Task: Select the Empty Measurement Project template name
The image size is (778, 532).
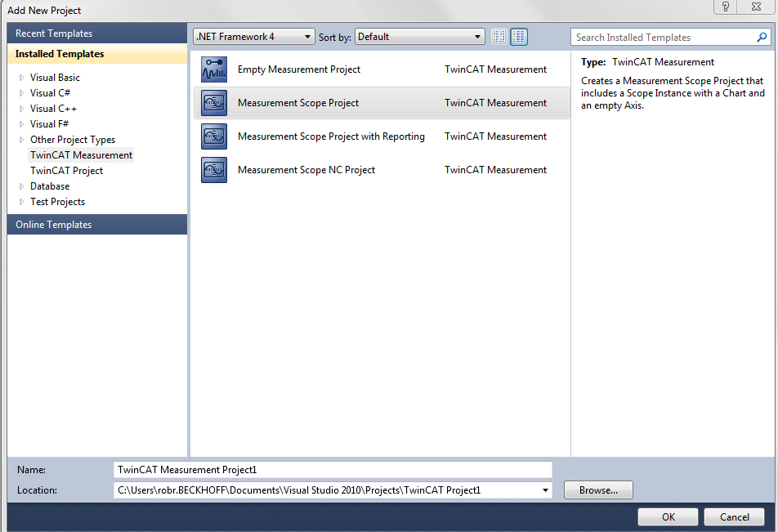Action: 299,69
